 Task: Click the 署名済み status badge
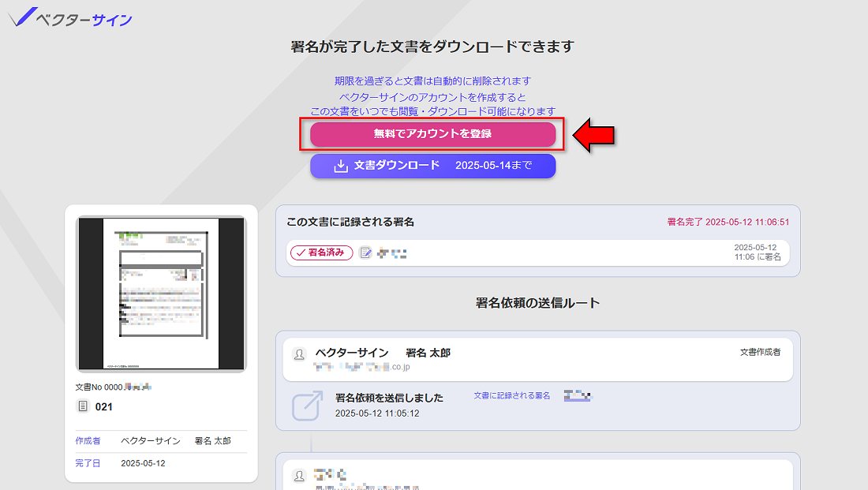pyautogui.click(x=322, y=252)
